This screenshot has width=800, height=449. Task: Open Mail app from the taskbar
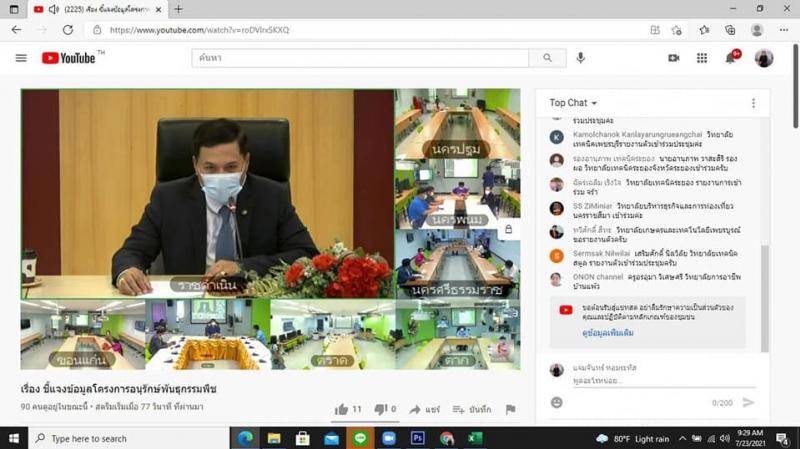[x=331, y=438]
